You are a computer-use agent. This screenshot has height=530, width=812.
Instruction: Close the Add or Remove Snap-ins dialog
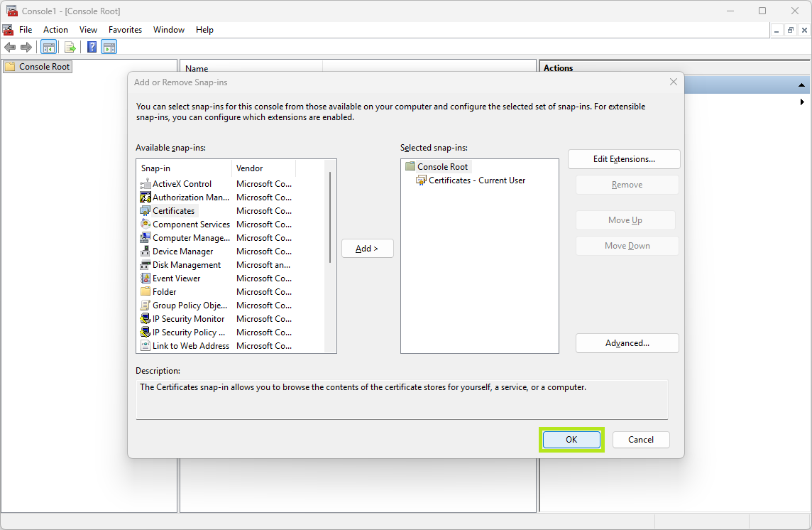tap(673, 82)
